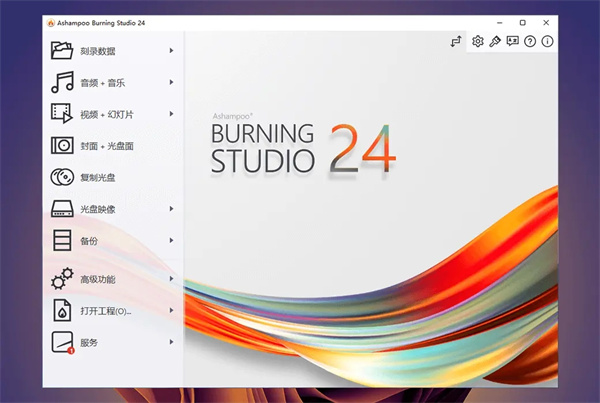Image resolution: width=600 pixels, height=403 pixels.
Task: Maximize the Burning Studio window
Action: point(523,23)
